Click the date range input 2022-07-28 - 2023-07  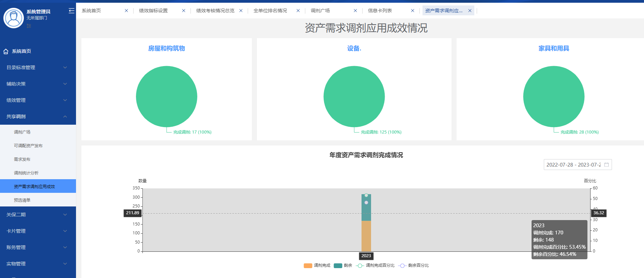click(578, 165)
